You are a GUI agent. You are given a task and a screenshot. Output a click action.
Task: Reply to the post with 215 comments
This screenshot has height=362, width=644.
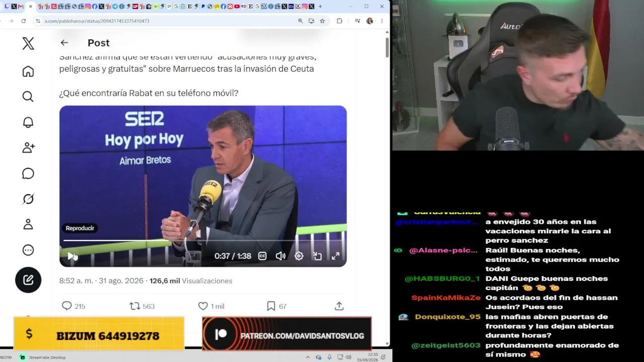[x=73, y=306]
